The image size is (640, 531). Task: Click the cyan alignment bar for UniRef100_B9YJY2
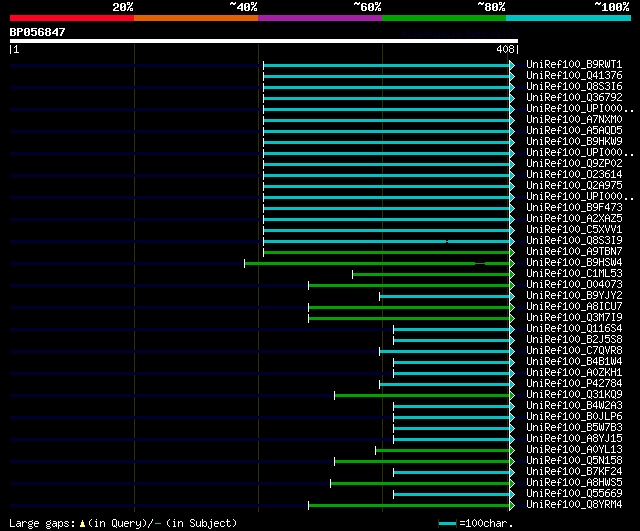pos(444,297)
